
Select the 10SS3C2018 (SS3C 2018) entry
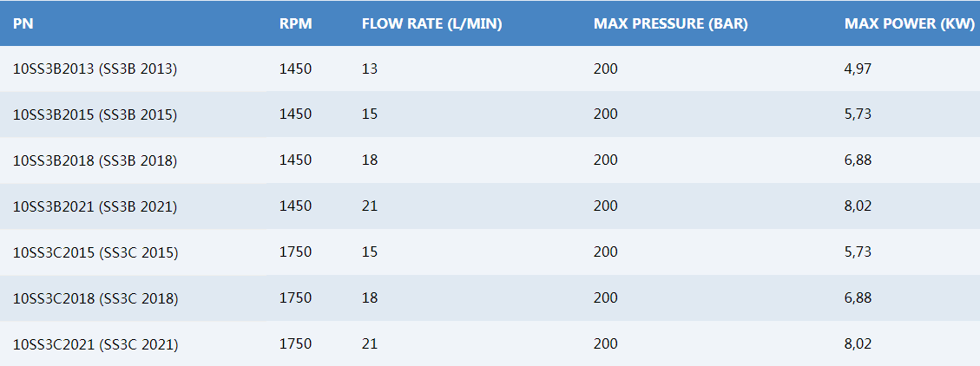click(95, 298)
